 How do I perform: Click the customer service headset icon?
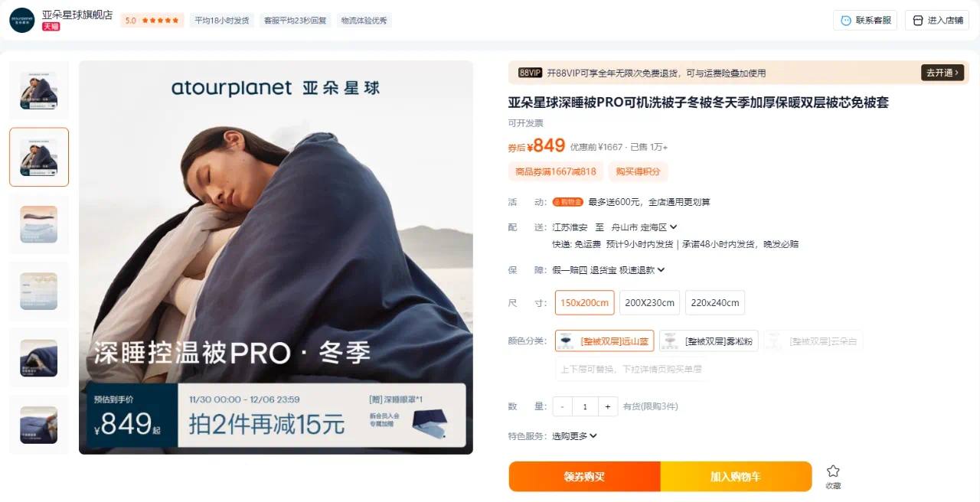[x=846, y=21]
